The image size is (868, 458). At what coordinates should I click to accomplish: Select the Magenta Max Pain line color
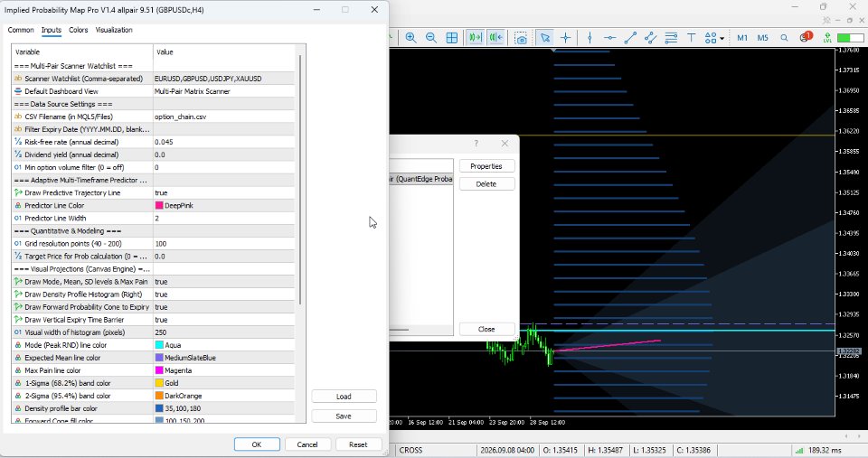point(223,370)
